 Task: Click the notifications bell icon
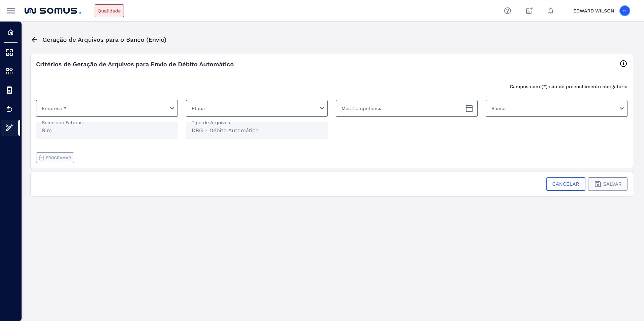tap(550, 10)
